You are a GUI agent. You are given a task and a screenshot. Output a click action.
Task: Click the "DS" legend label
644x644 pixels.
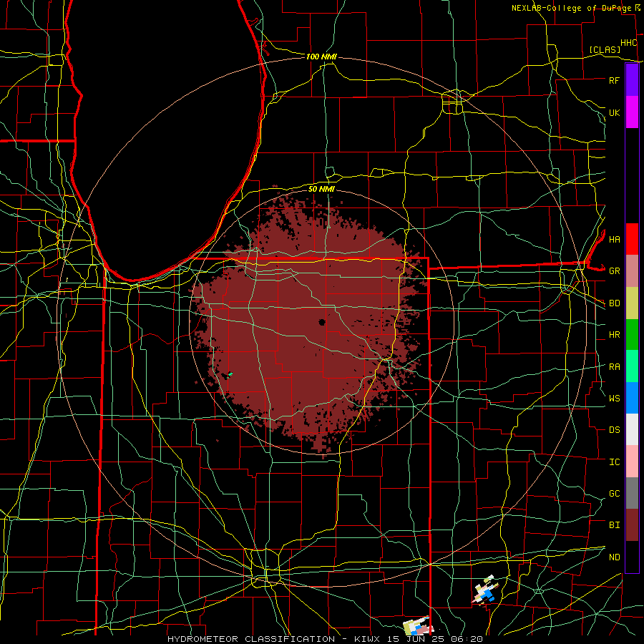tap(614, 430)
